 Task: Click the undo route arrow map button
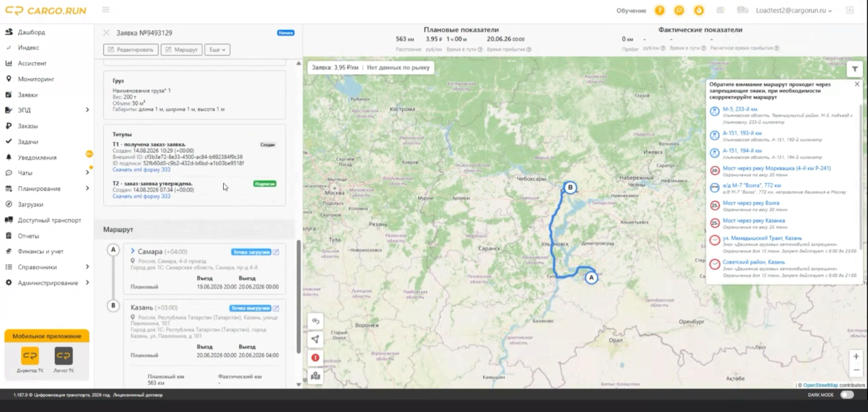pyautogui.click(x=316, y=321)
